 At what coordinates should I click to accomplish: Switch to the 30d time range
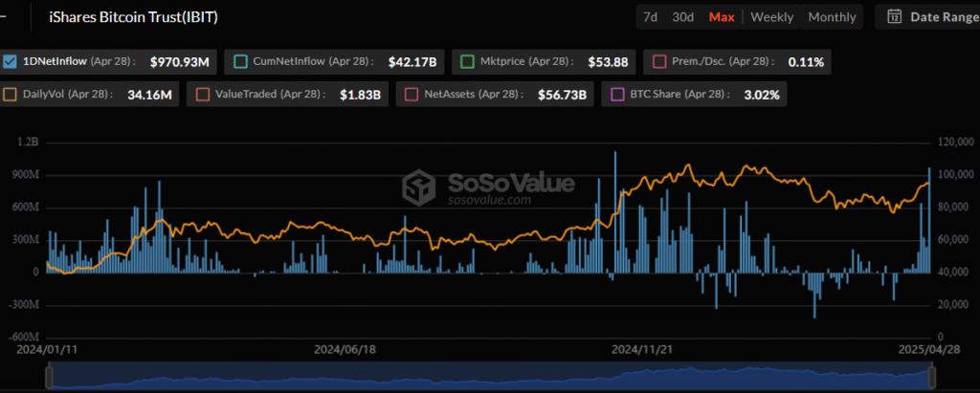(682, 17)
